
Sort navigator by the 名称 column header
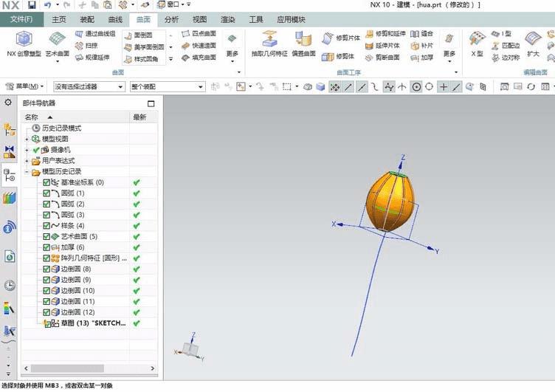coord(75,117)
